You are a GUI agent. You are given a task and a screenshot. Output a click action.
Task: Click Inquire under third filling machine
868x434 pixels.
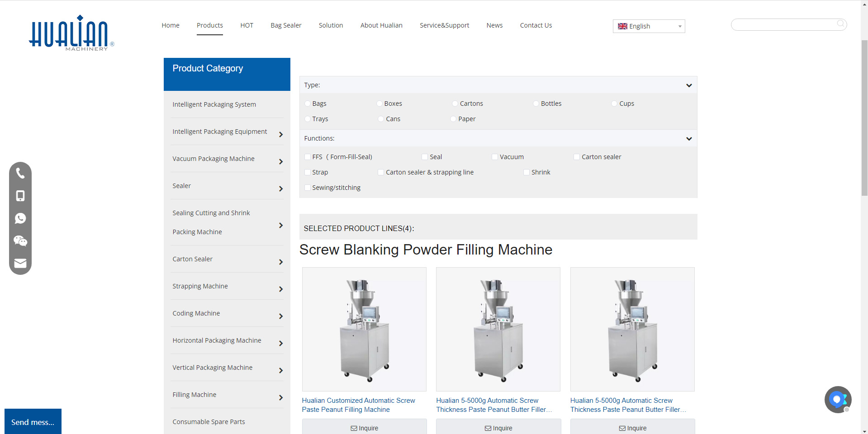pos(632,427)
